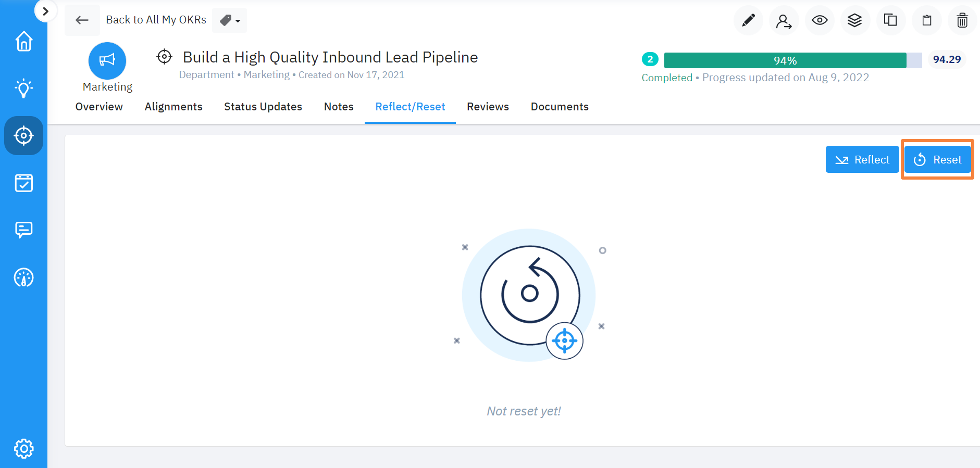Expand the left sidebar with chevron

[x=45, y=11]
